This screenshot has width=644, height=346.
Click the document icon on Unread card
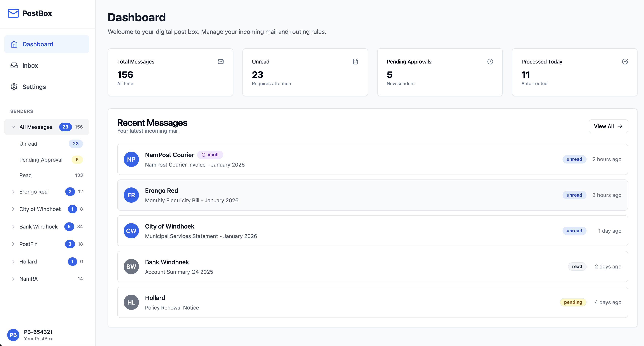(355, 62)
